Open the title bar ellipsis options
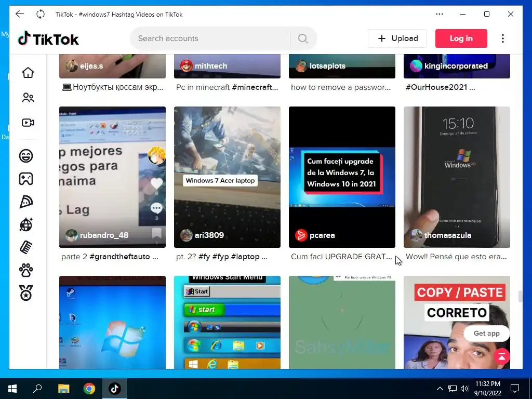Viewport: 532px width, 399px height. (x=440, y=14)
